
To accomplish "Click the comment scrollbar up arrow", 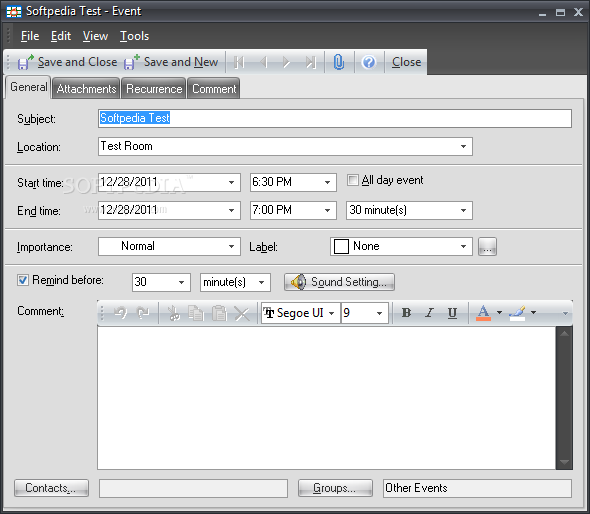I will coord(564,334).
